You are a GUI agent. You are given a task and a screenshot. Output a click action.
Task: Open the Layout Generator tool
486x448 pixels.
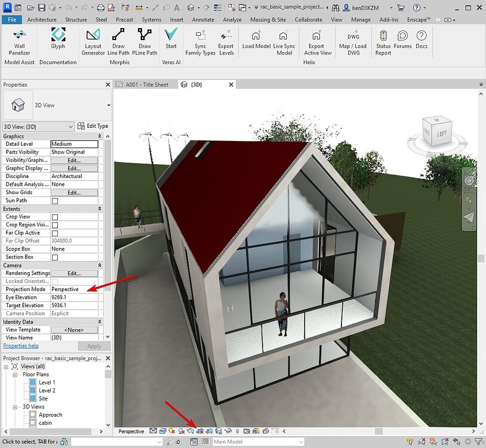pyautogui.click(x=93, y=42)
